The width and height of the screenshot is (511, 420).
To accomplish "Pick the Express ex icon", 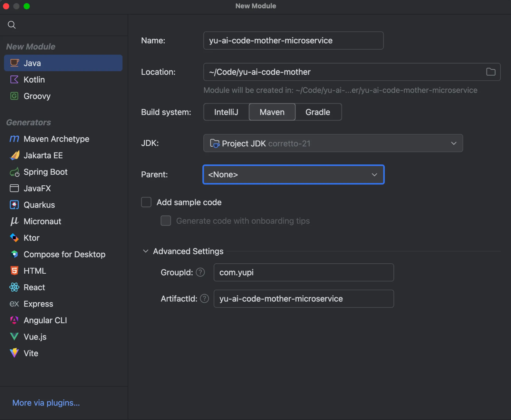I will pos(14,304).
